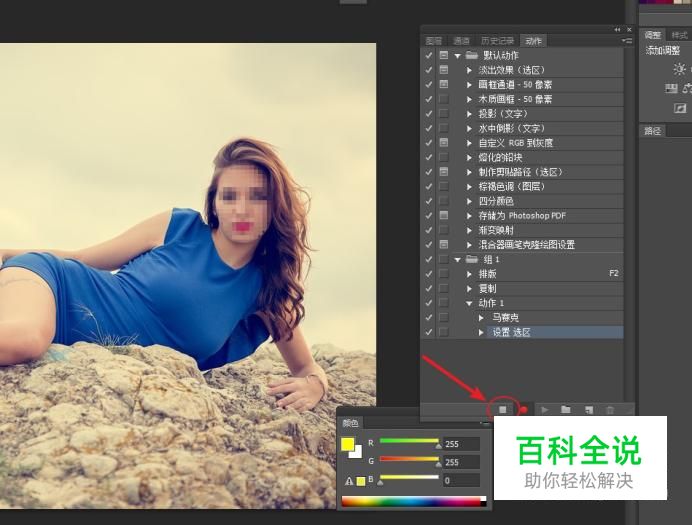
Task: Click the F2 shortcut text in 排版 row
Action: pos(614,274)
